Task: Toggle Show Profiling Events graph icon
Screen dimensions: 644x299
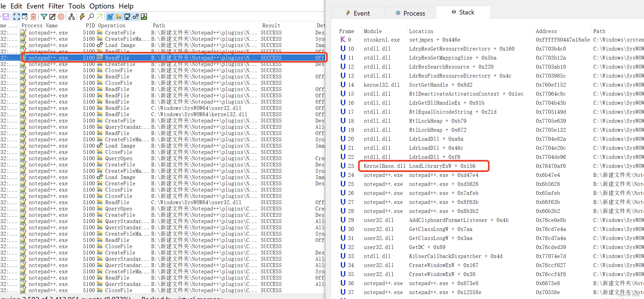Action: pyautogui.click(x=144, y=17)
